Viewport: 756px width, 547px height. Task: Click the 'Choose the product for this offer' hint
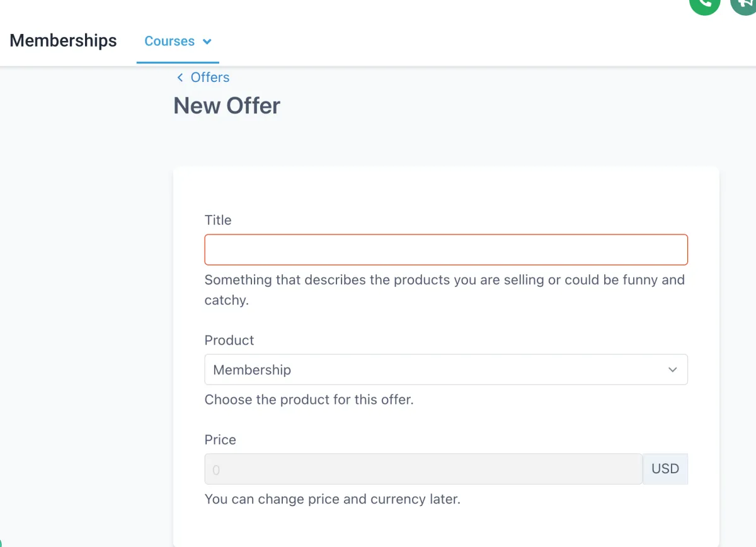click(309, 400)
